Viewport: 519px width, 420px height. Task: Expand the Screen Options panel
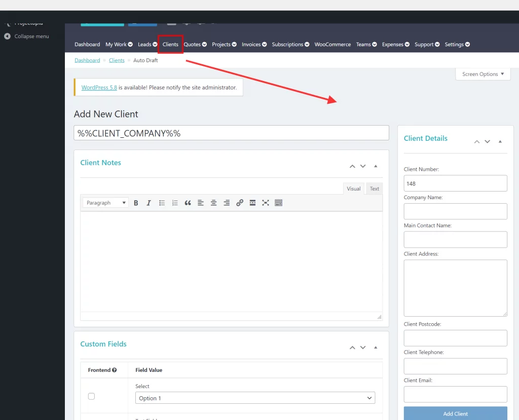483,74
